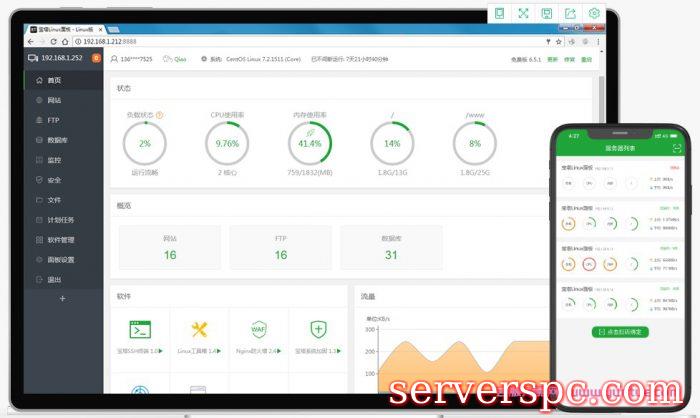
Task: Click the Nginx防火墙 WAF shield icon
Action: 259,330
